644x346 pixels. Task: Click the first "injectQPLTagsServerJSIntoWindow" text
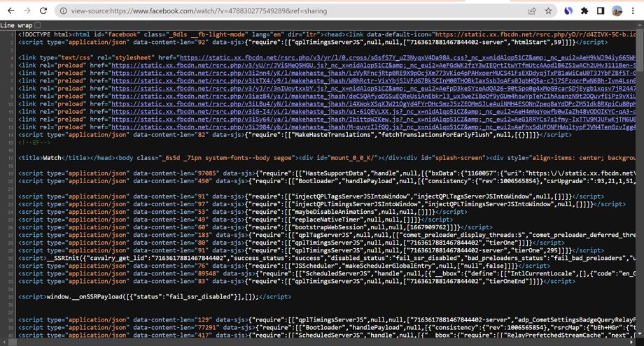tap(351, 196)
